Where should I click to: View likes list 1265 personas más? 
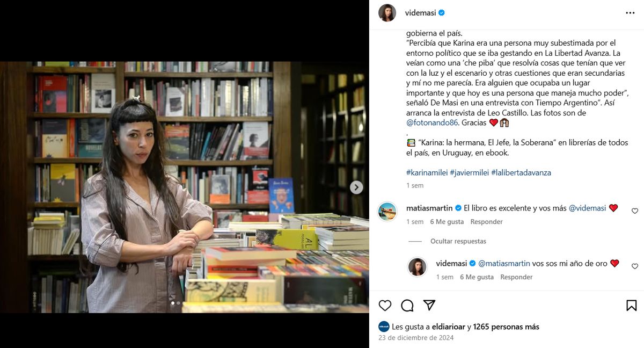coord(506,327)
